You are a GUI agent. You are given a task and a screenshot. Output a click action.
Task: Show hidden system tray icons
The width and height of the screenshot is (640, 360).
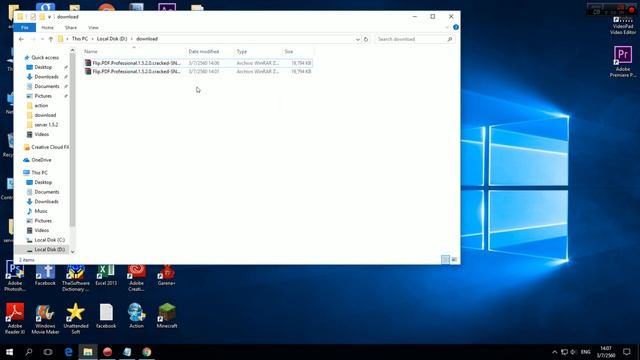pyautogui.click(x=554, y=352)
